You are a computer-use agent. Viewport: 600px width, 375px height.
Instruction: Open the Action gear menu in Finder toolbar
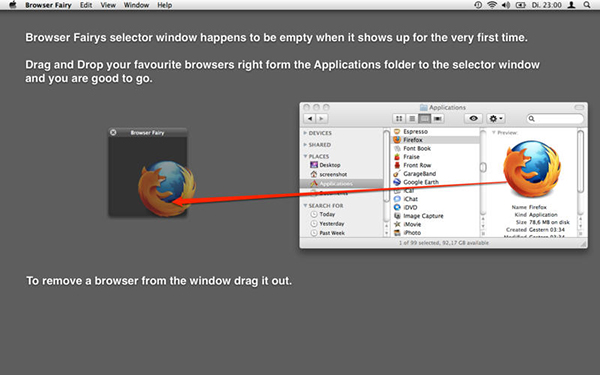(x=496, y=119)
